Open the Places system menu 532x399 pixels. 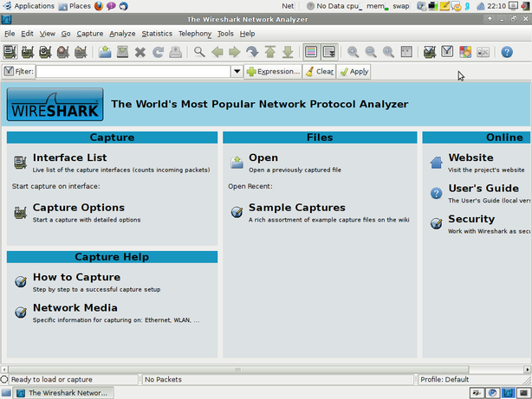75,6
